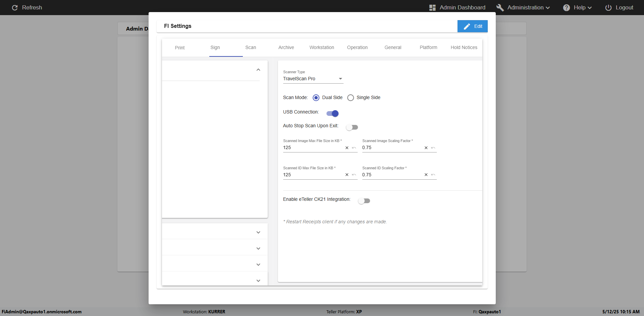Clear Scanned Image Max File Size field
Viewport: 644px width, 316px height.
[347, 148]
